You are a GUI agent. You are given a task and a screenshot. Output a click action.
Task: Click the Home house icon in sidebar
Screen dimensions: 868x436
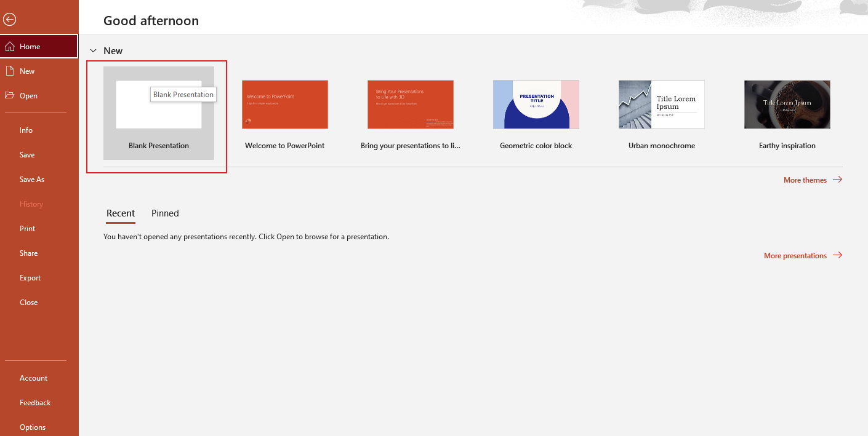10,47
